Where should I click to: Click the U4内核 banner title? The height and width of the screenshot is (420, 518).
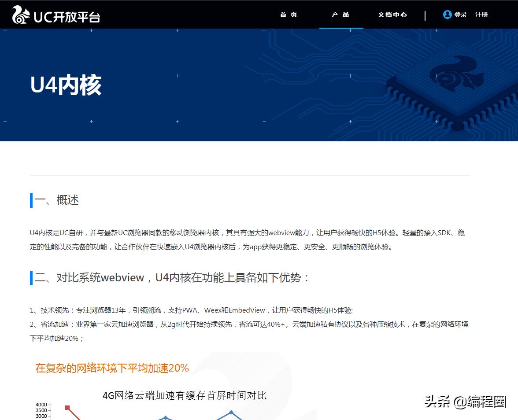click(x=65, y=85)
